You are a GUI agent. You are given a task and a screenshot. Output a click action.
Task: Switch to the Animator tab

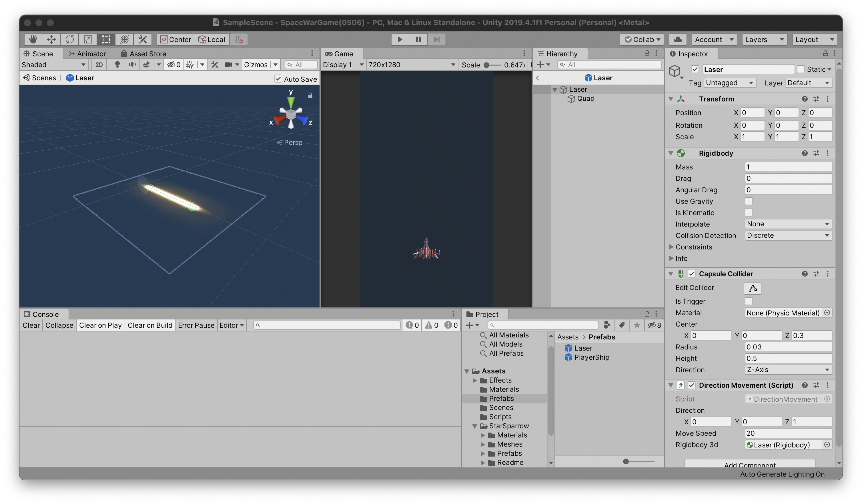pyautogui.click(x=87, y=54)
